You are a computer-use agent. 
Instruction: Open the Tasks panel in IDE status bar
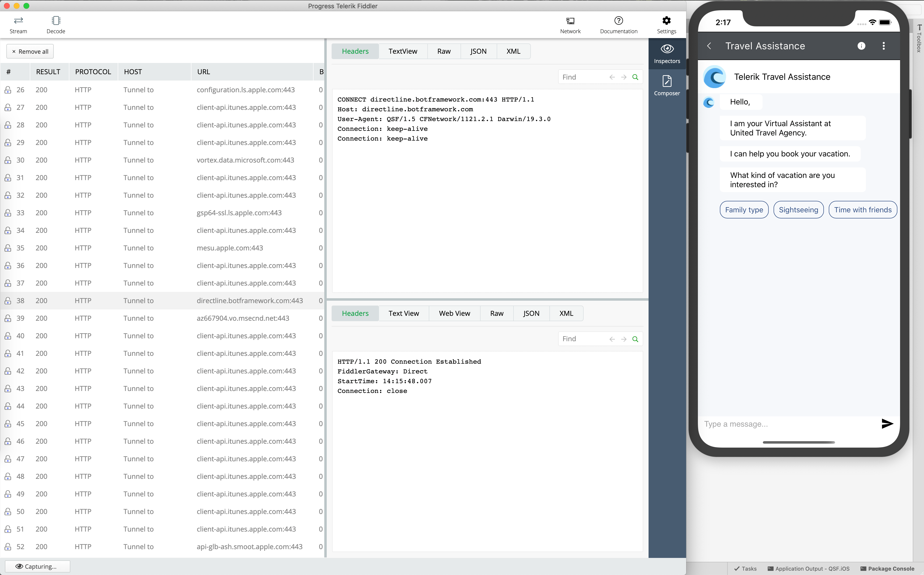[745, 569]
